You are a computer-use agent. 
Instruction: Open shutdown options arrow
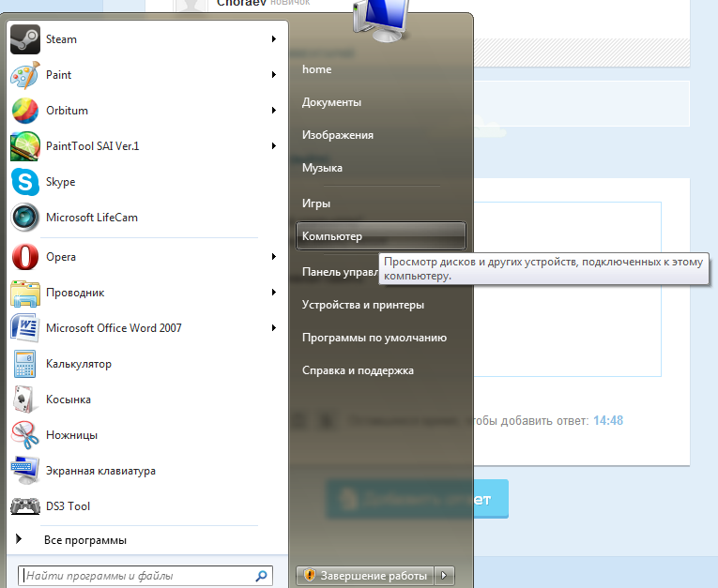(444, 575)
